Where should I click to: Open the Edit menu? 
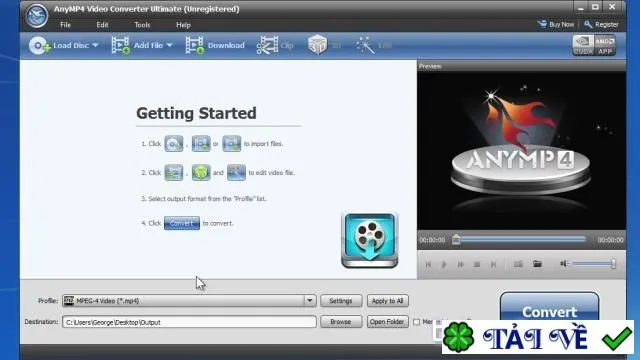(x=102, y=25)
